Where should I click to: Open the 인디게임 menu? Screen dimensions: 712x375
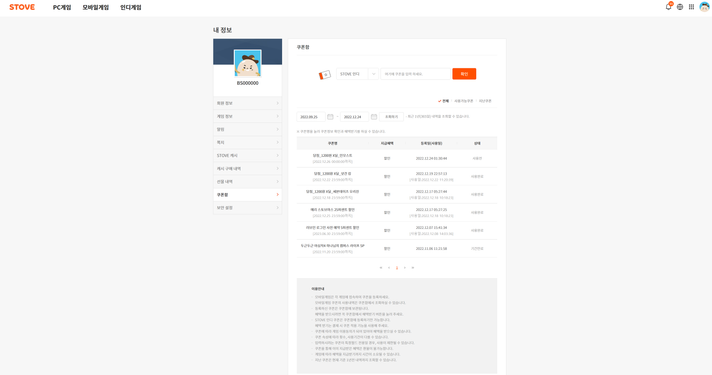131,7
